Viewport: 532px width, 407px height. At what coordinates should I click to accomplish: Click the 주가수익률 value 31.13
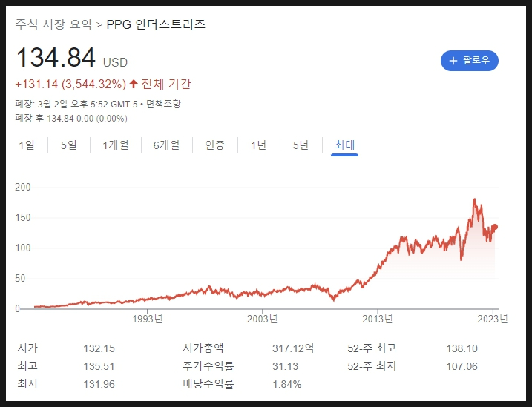[286, 366]
